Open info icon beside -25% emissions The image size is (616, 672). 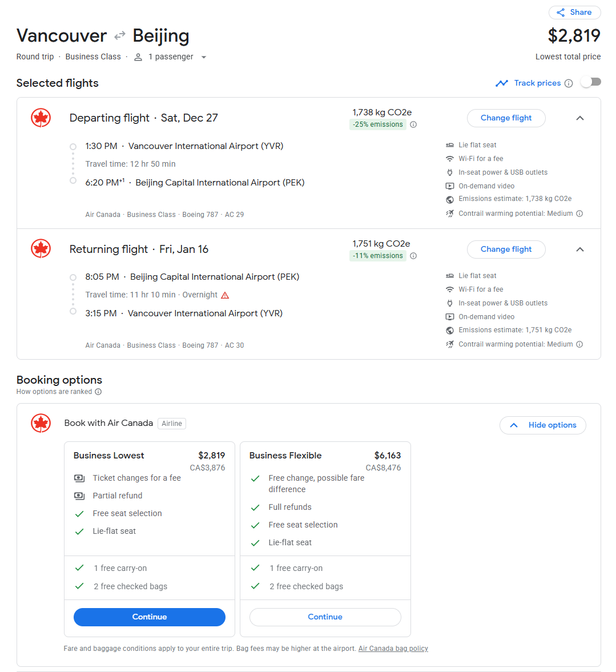pos(413,124)
